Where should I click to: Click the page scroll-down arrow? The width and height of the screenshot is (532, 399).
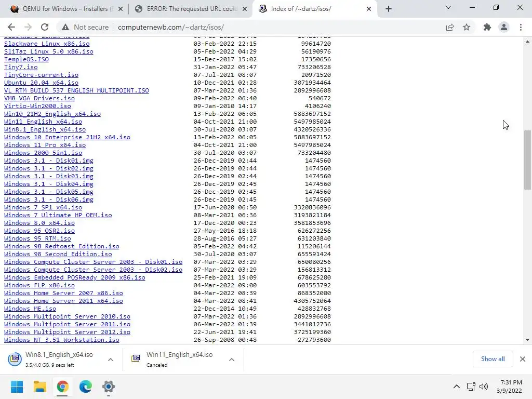pos(527,340)
